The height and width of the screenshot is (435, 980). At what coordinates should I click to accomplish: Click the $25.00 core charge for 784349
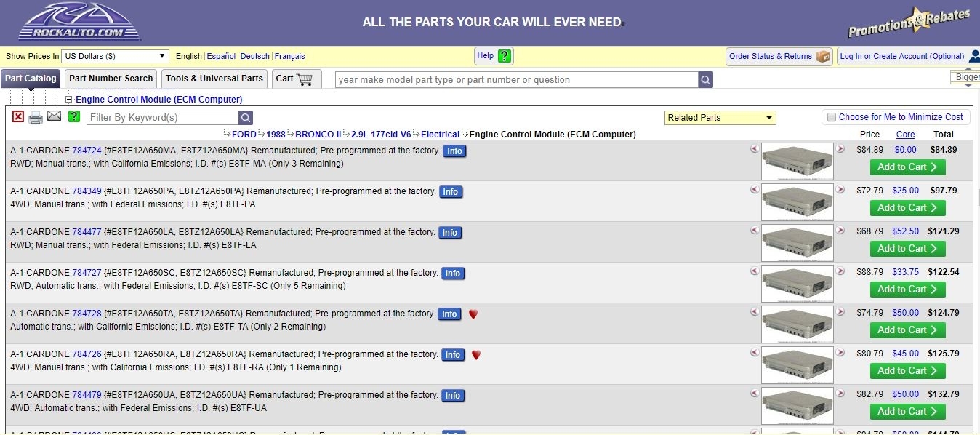[x=905, y=191]
